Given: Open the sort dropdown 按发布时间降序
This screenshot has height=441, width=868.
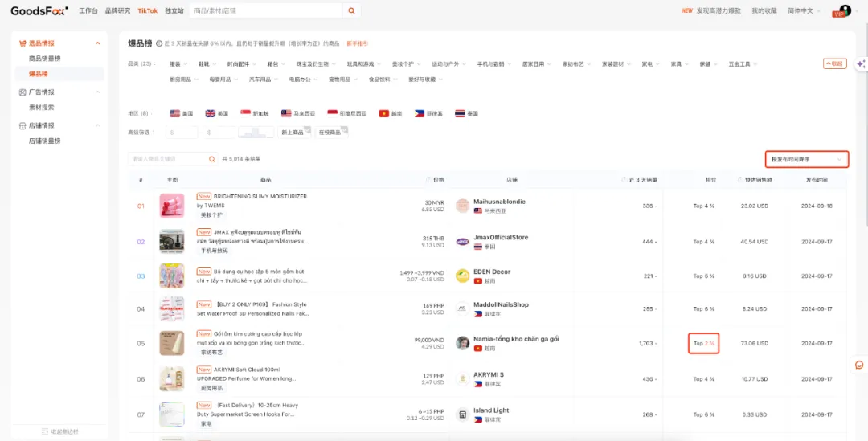Looking at the screenshot, I should click(807, 159).
